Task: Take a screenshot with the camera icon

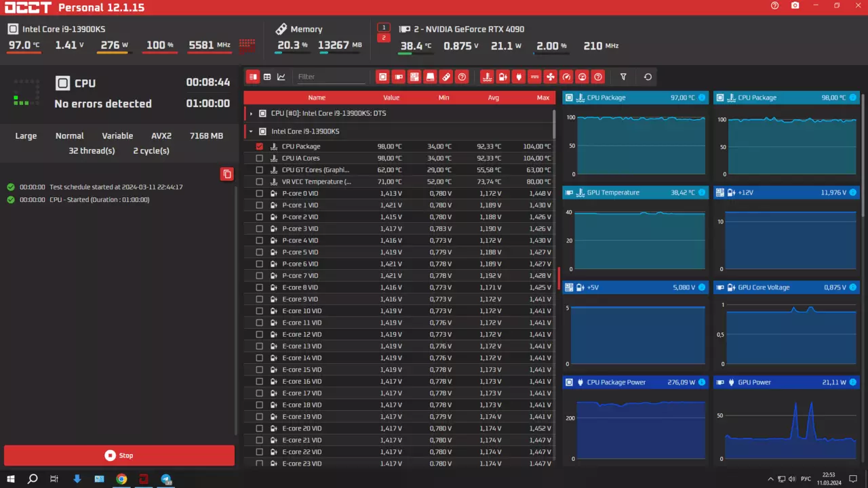Action: click(x=795, y=5)
